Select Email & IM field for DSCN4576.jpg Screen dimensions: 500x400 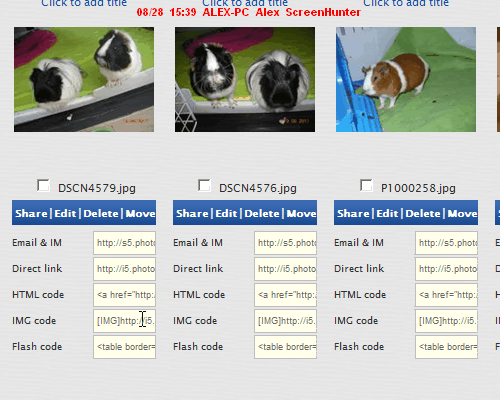(x=286, y=243)
